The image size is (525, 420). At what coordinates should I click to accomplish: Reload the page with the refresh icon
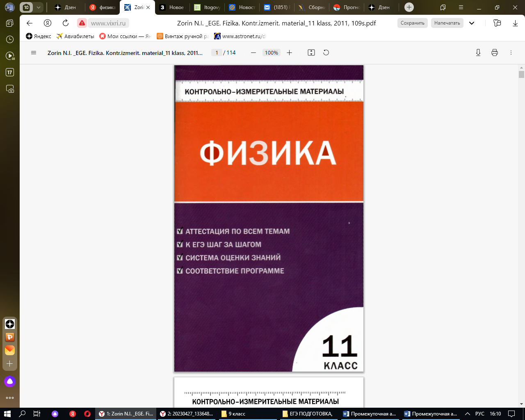point(66,23)
